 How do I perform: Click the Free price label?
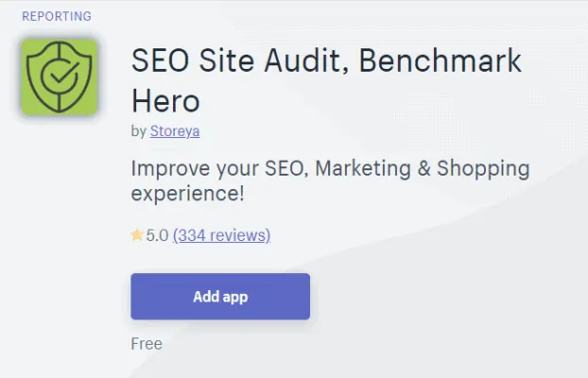[x=147, y=344]
